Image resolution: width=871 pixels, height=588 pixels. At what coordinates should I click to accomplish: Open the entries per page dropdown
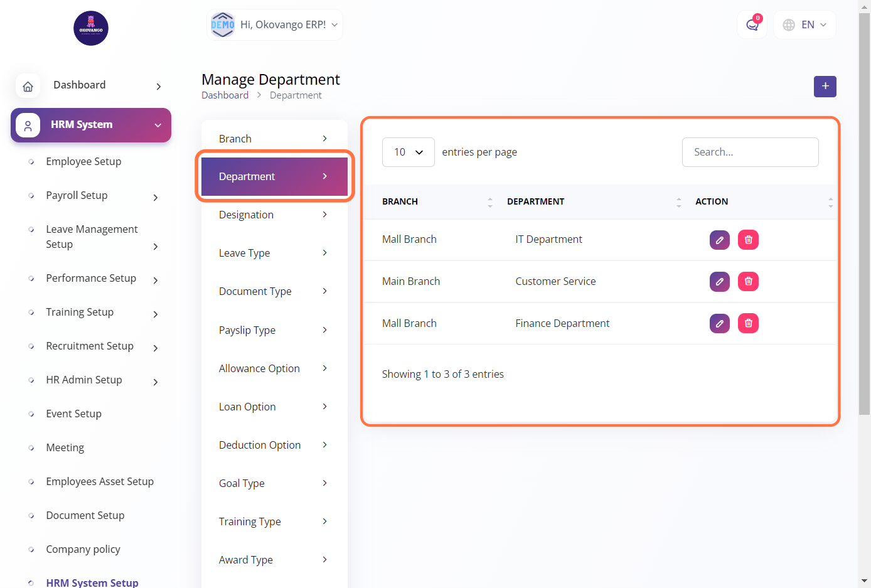408,152
